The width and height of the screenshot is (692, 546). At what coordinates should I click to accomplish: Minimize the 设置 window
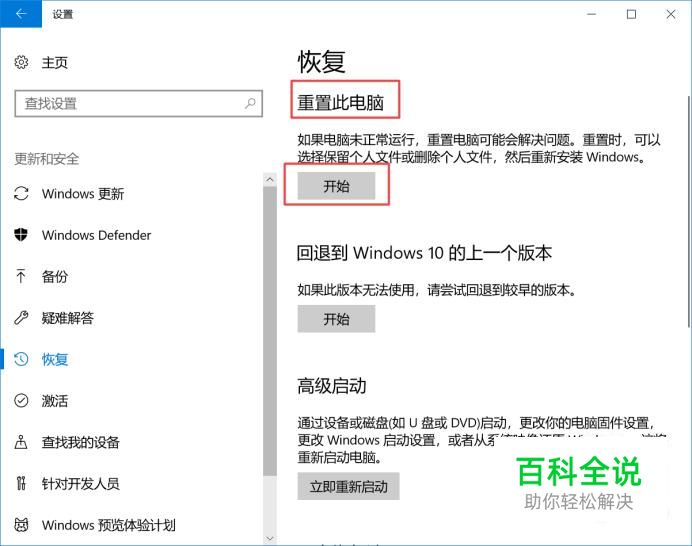coord(591,14)
